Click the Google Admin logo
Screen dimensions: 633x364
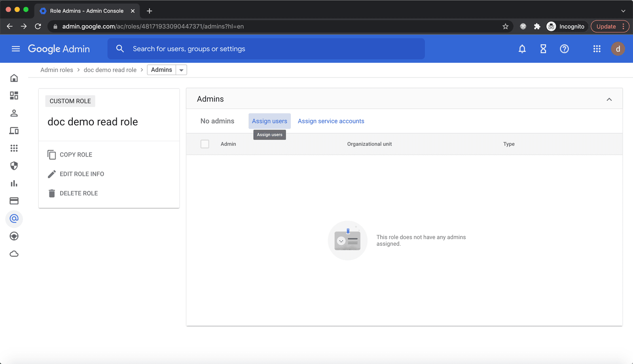pos(59,49)
